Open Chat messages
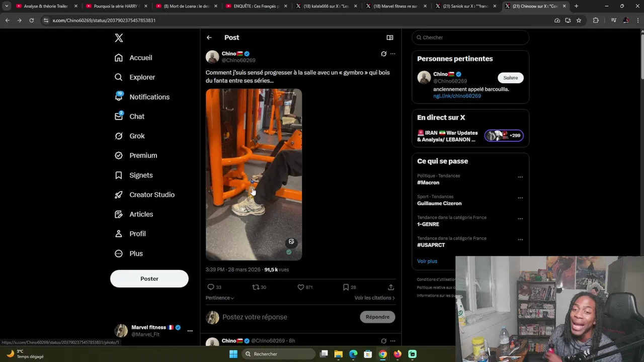Screen dimensions: 644x362 pos(129,116)
